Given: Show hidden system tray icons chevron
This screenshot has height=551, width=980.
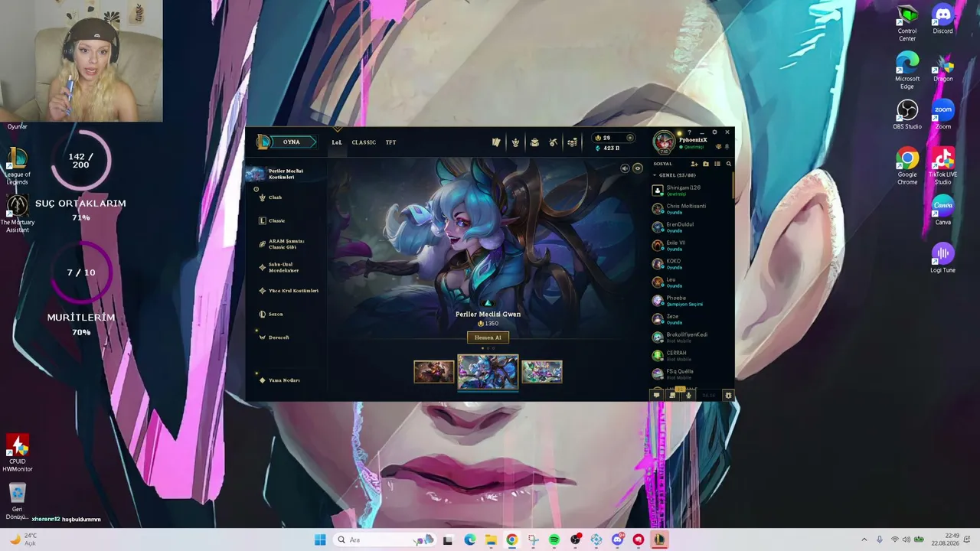Looking at the screenshot, I should (864, 540).
